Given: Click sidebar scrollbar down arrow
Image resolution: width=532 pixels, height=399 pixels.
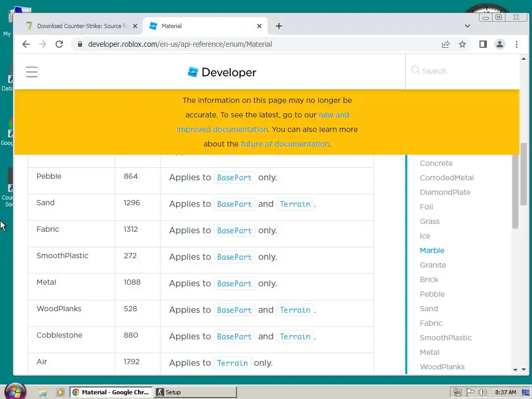Looking at the screenshot, I should pos(515,369).
